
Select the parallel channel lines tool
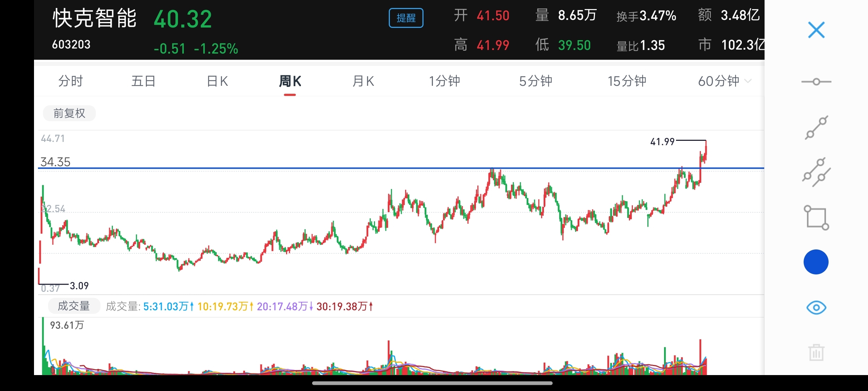(x=816, y=172)
